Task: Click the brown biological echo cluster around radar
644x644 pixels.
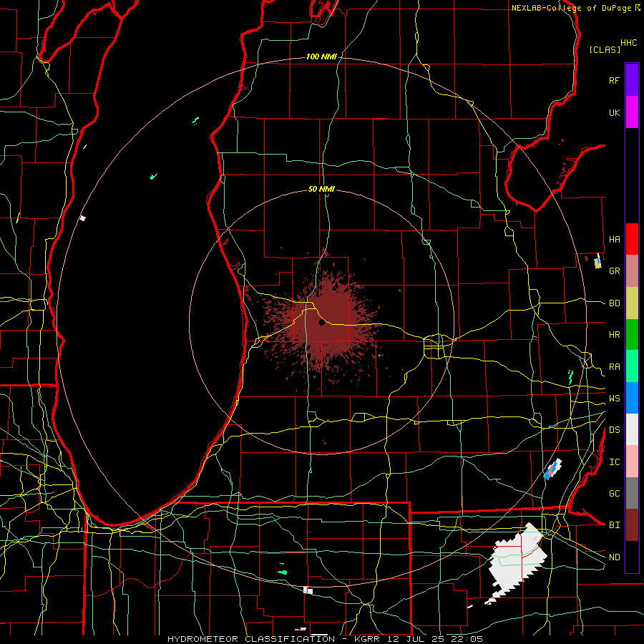Action: point(323,323)
